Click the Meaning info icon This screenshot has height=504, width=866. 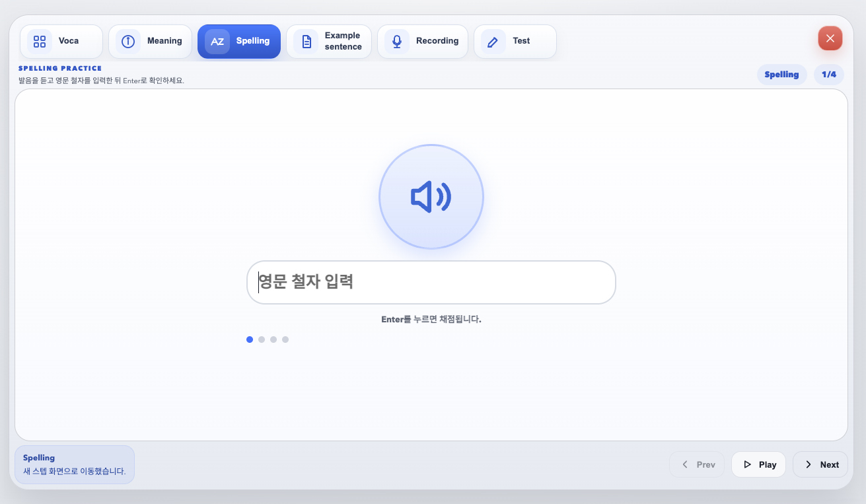tap(128, 42)
